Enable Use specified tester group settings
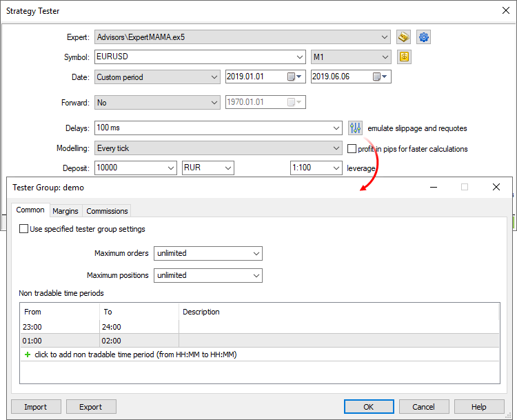Screen dimensions: 517x420 tap(24, 229)
